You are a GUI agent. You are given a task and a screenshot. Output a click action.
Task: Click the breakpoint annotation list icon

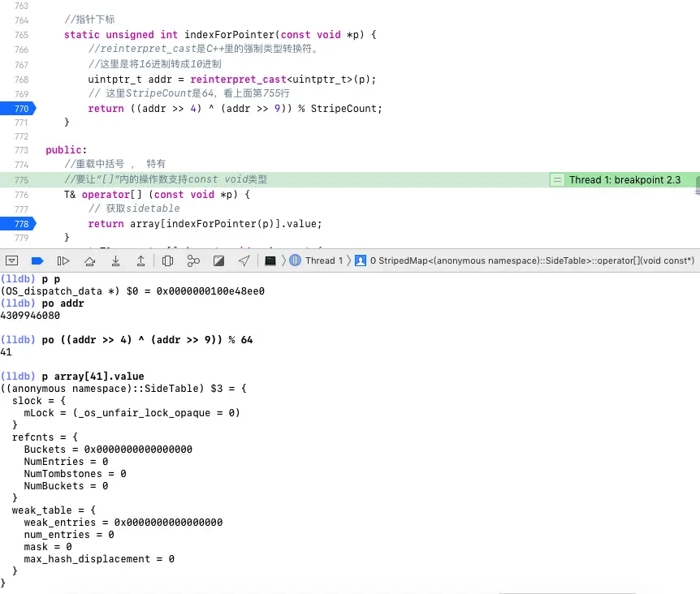[x=557, y=179]
